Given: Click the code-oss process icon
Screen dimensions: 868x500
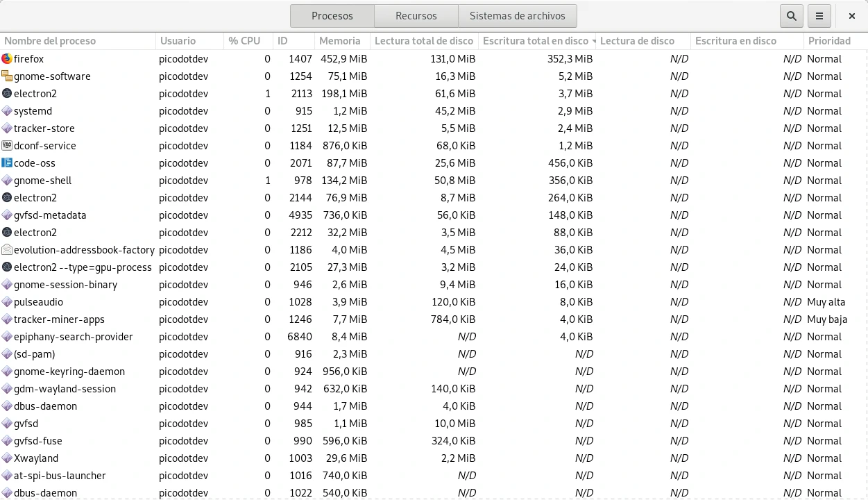Looking at the screenshot, I should click(x=7, y=163).
